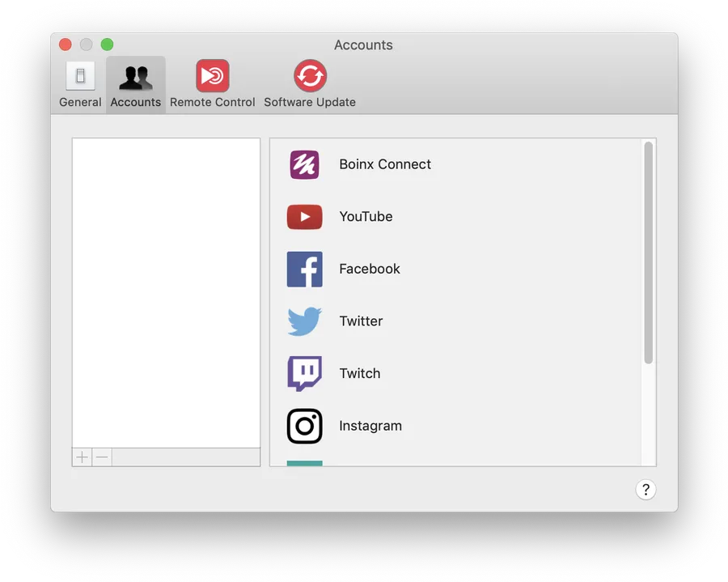Switch to the Remote Control tab
This screenshot has width=728, height=582.
click(x=212, y=84)
